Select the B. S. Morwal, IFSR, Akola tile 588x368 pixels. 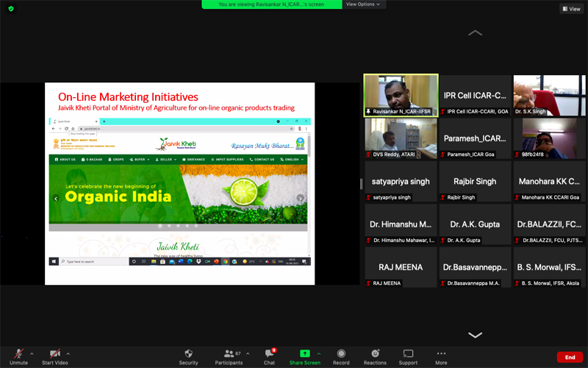549,267
